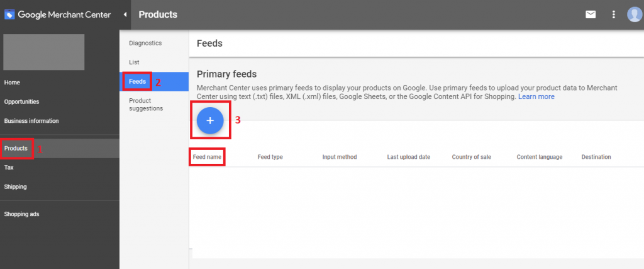Click the Products header title
The height and width of the screenshot is (269, 644).
point(158,15)
